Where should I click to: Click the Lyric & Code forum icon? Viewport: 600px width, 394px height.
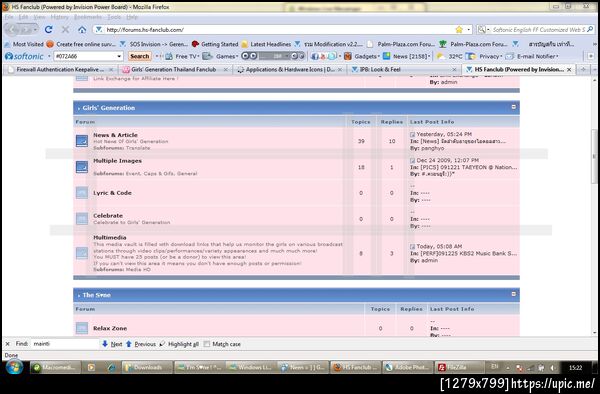[82, 193]
